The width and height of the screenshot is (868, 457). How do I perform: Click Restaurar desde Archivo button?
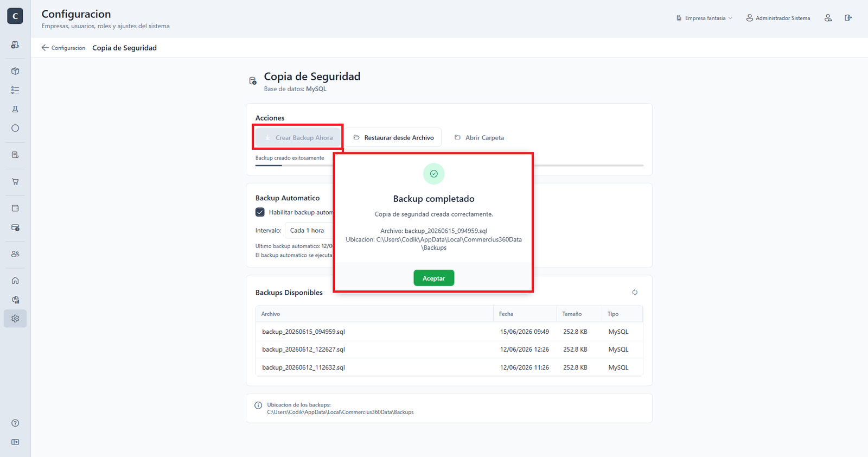tap(394, 138)
